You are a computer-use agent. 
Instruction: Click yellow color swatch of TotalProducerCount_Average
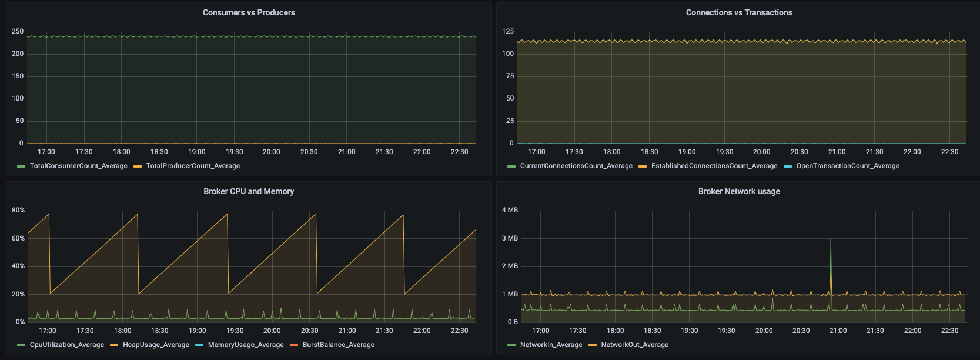[138, 166]
